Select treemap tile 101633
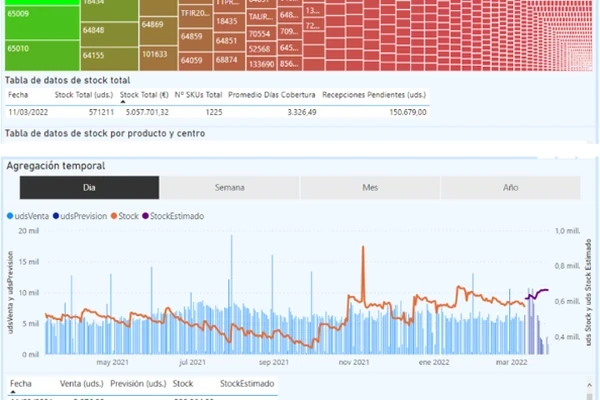600x400 pixels. (x=154, y=54)
